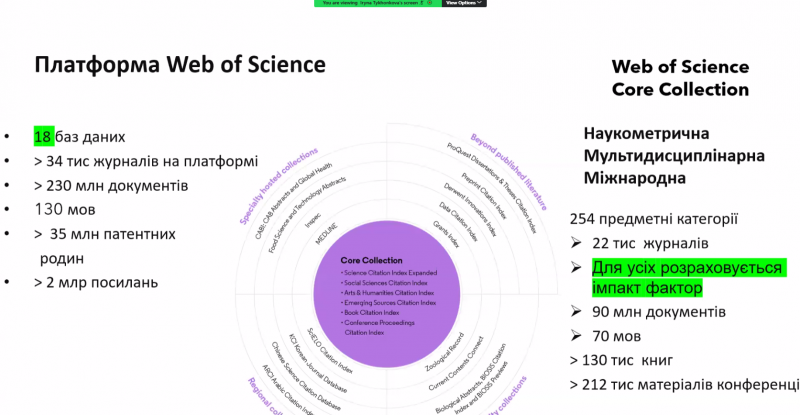The image size is (800, 415).
Task: Click 'Book Citation Index' entry
Action: coord(370,312)
